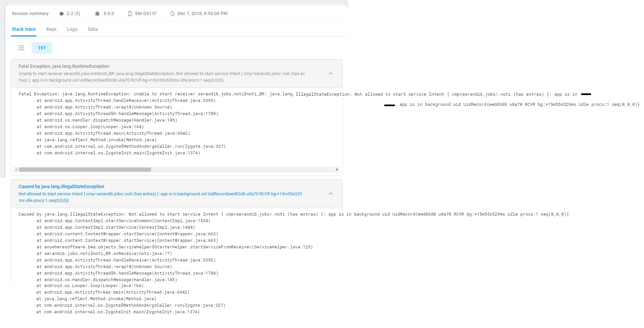The height and width of the screenshot is (328, 644).
Task: Click the horizontal scrollbar right arrow
Action: coord(337,170)
